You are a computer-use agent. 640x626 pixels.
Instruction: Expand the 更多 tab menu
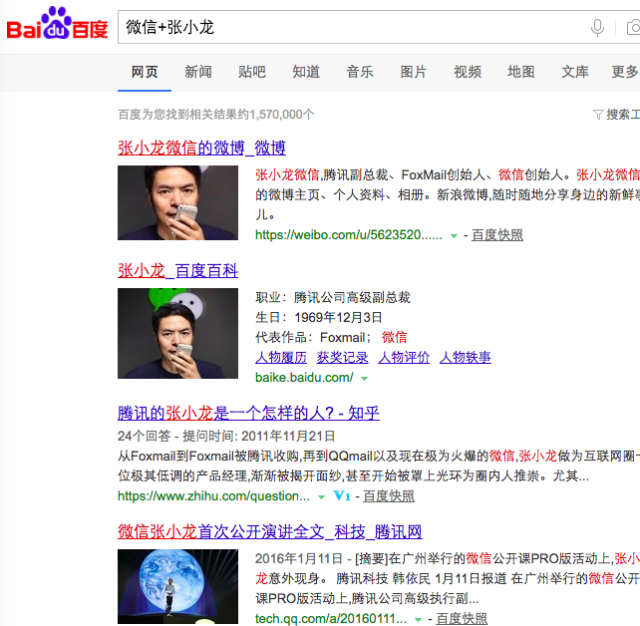point(625,72)
